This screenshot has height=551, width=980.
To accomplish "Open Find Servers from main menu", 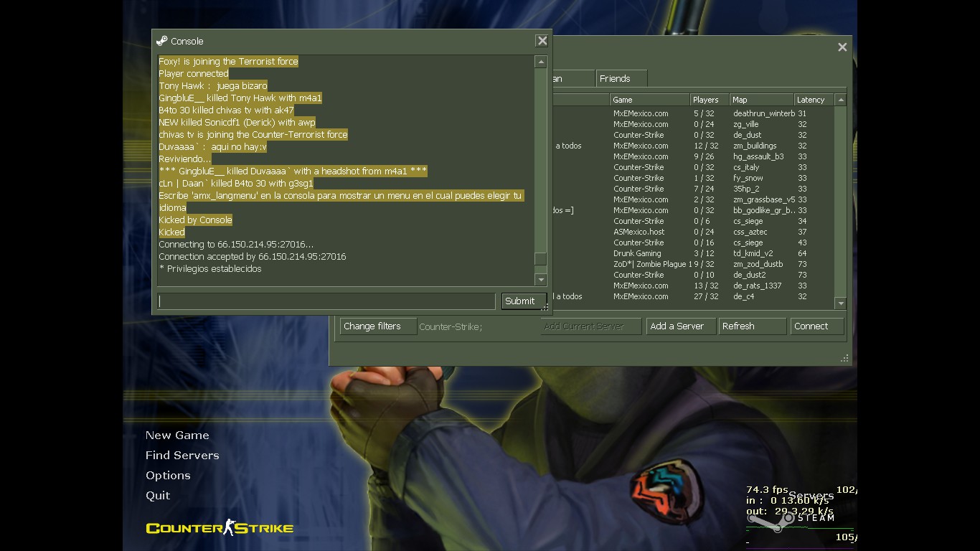I will click(182, 456).
